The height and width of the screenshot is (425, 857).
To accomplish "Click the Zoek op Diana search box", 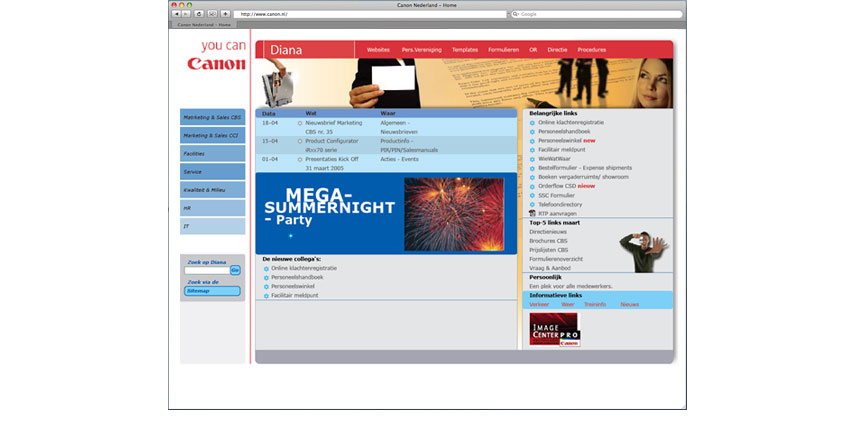I will point(207,270).
